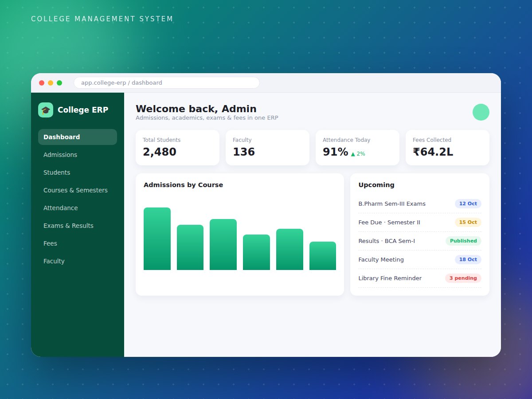The width and height of the screenshot is (532, 399).
Task: Click the attendance up-arrow 2% indicator
Action: [358, 154]
